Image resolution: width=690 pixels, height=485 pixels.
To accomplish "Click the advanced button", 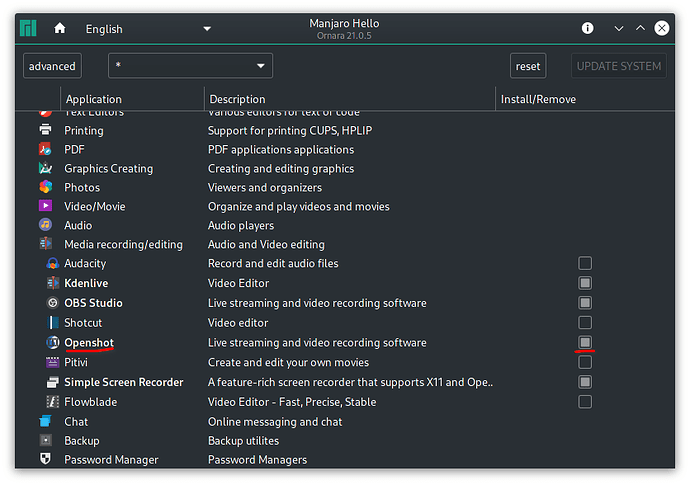I will [x=52, y=66].
